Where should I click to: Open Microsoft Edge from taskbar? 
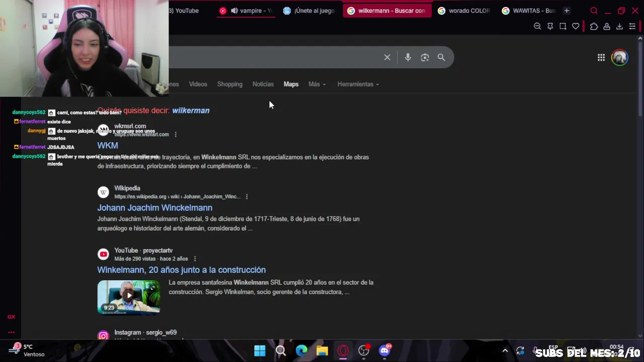(301, 350)
